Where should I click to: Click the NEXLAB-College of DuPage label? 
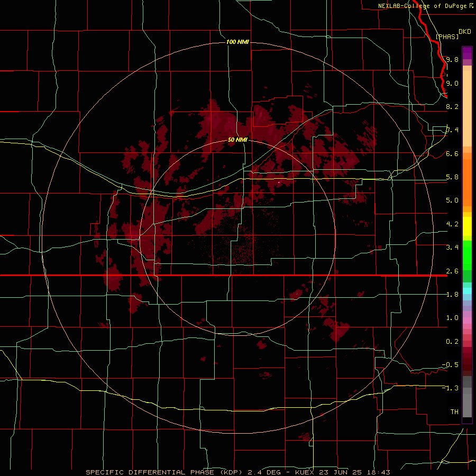423,6
